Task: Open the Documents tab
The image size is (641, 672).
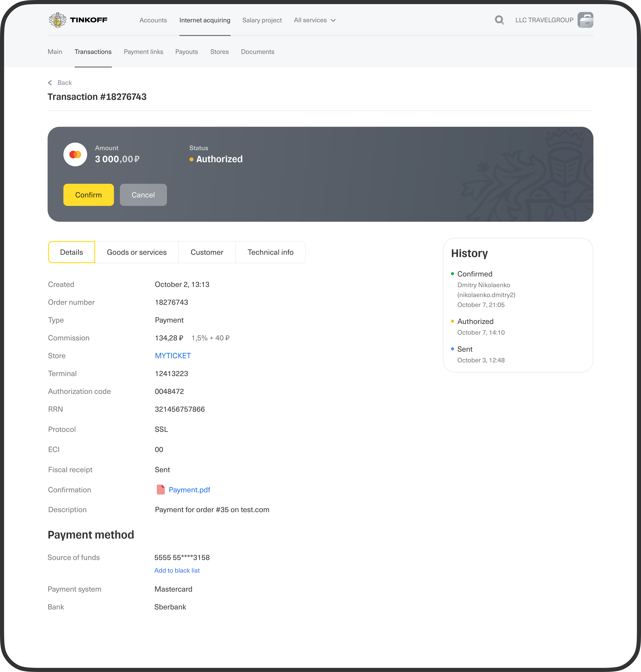Action: 258,52
